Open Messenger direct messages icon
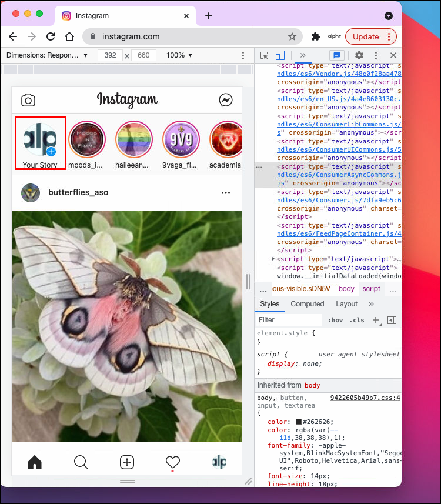The height and width of the screenshot is (504, 441). point(226,100)
